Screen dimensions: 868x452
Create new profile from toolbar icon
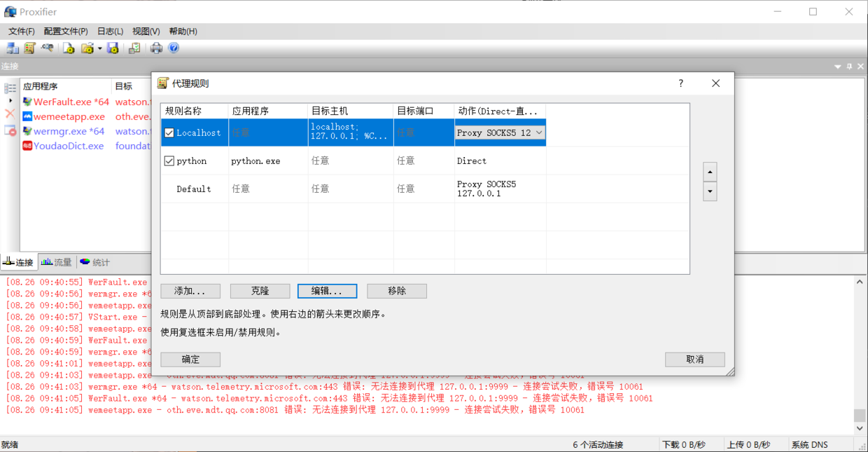click(x=69, y=48)
